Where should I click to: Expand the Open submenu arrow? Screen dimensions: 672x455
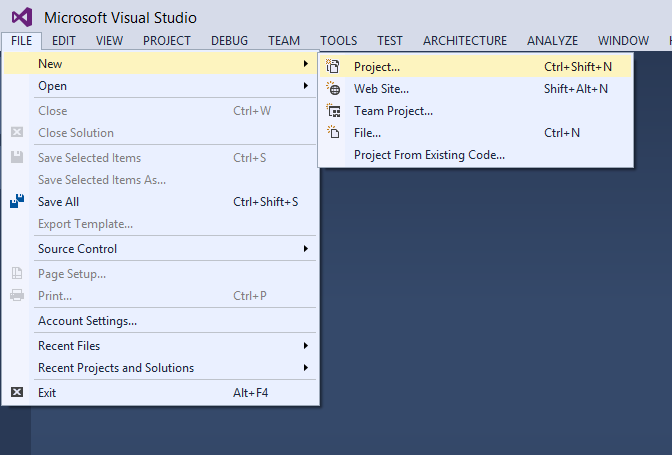306,86
